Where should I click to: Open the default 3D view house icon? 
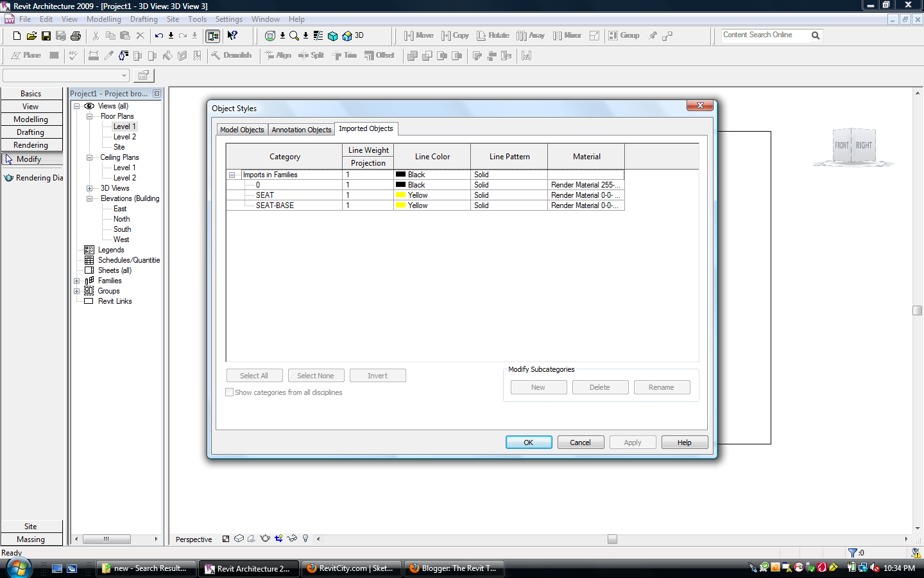coord(347,36)
